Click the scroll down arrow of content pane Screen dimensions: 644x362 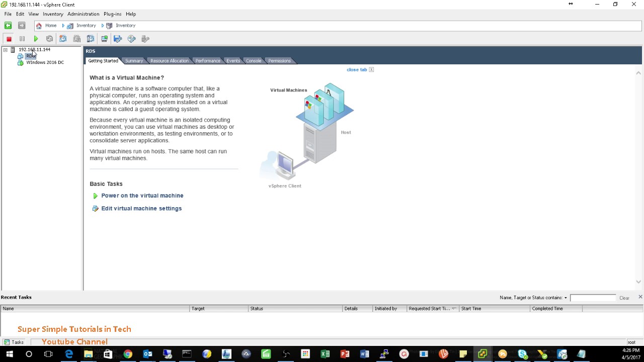[638, 282]
